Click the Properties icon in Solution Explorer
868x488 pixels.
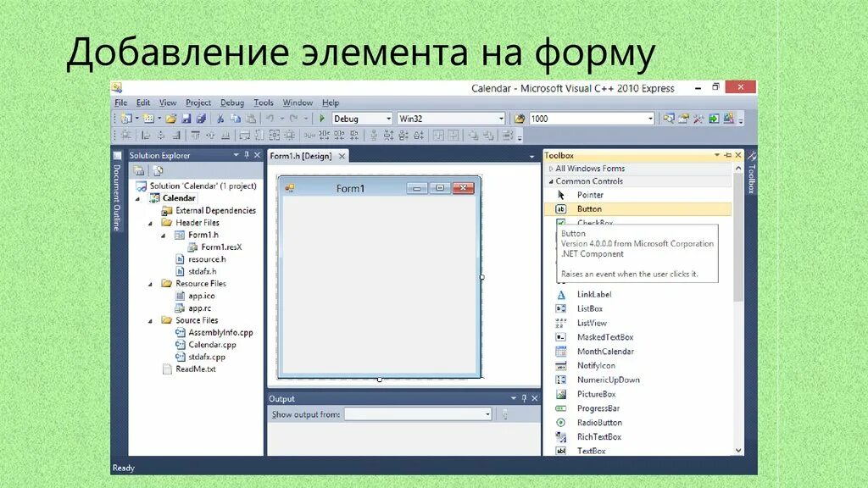point(139,170)
